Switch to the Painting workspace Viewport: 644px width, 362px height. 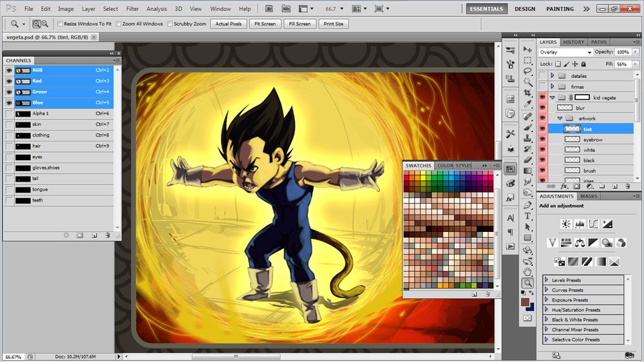pyautogui.click(x=560, y=8)
